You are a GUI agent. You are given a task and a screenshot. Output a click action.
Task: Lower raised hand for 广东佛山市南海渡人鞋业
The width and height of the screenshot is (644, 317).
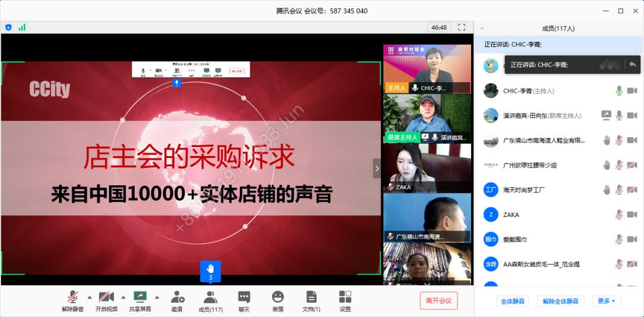tap(606, 140)
